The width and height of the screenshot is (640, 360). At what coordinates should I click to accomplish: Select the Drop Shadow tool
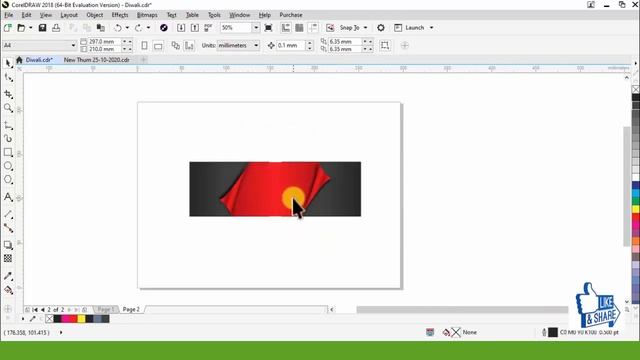pyautogui.click(x=8, y=245)
